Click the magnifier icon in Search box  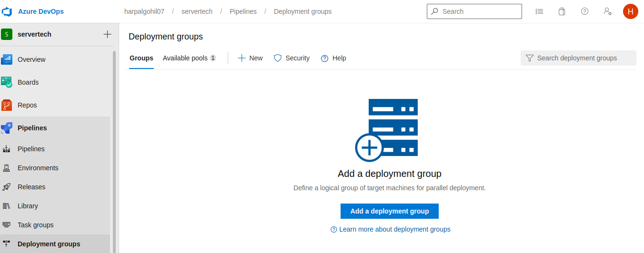pyautogui.click(x=434, y=11)
